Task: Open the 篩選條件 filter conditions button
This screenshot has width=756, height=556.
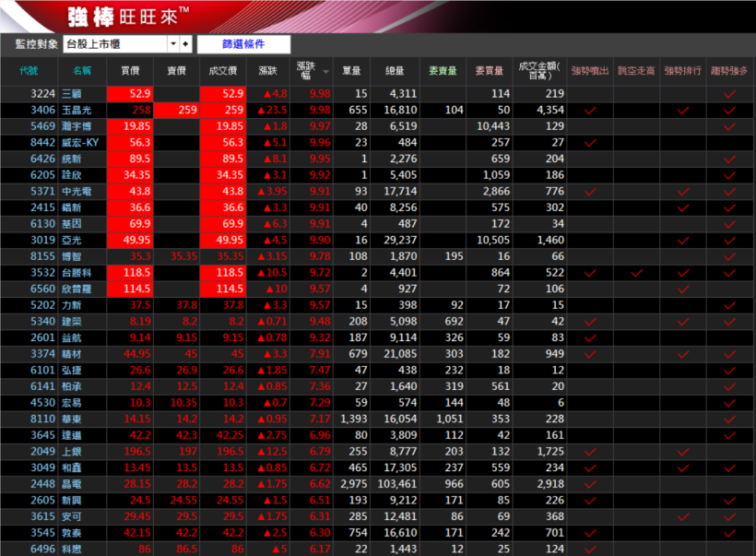Action: 243,44
